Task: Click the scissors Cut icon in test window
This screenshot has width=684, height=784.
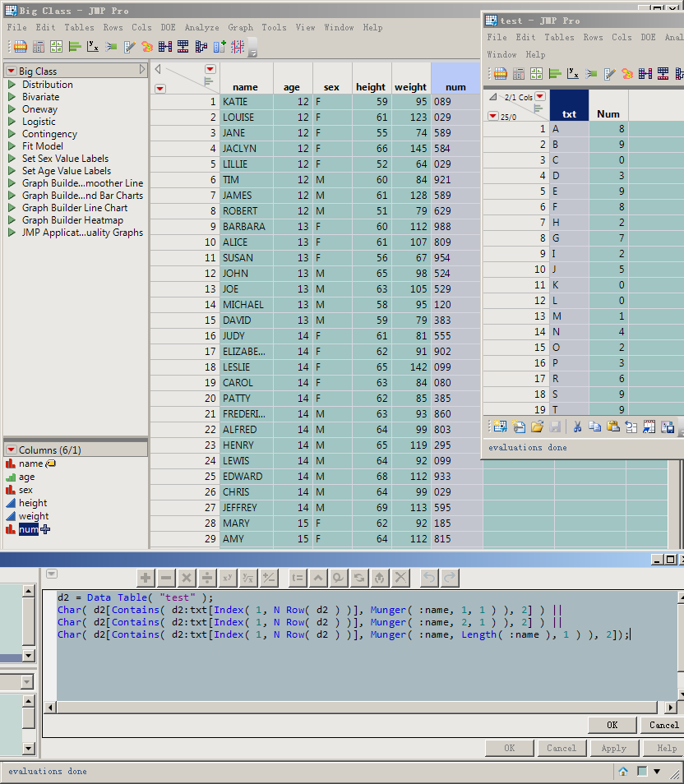Action: point(577,427)
